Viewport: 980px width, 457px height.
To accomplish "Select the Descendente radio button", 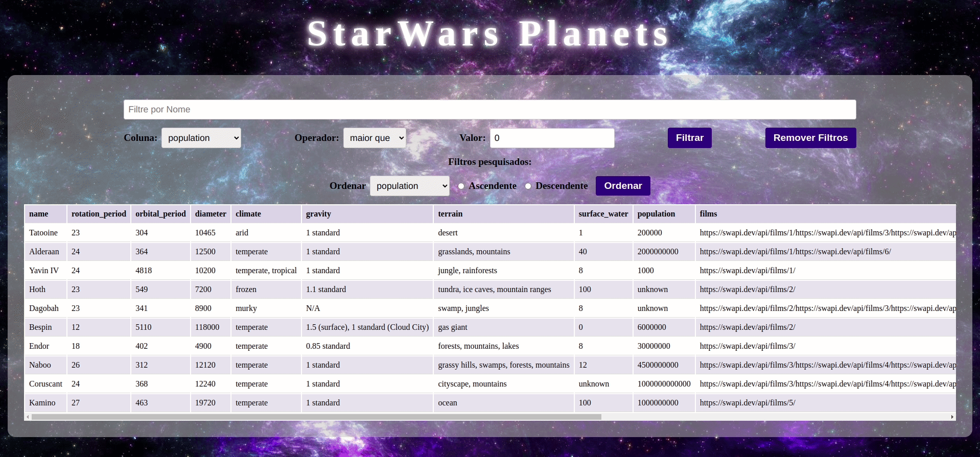I will coord(528,186).
